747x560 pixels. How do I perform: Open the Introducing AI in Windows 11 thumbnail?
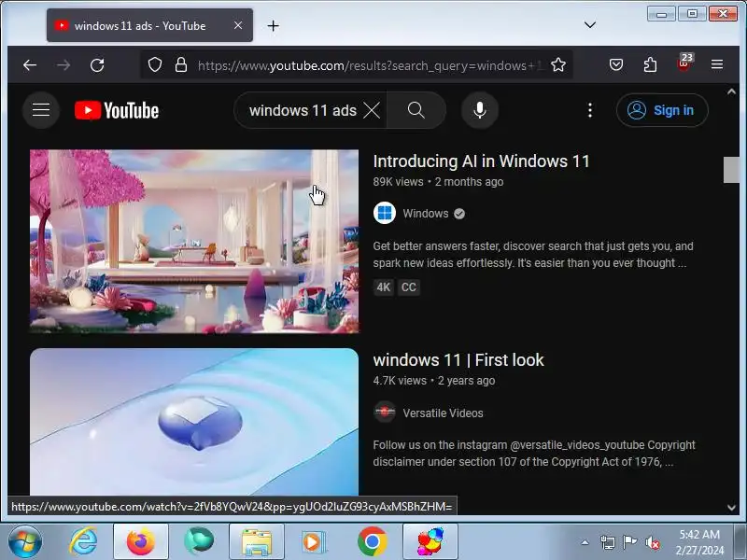[x=194, y=242]
